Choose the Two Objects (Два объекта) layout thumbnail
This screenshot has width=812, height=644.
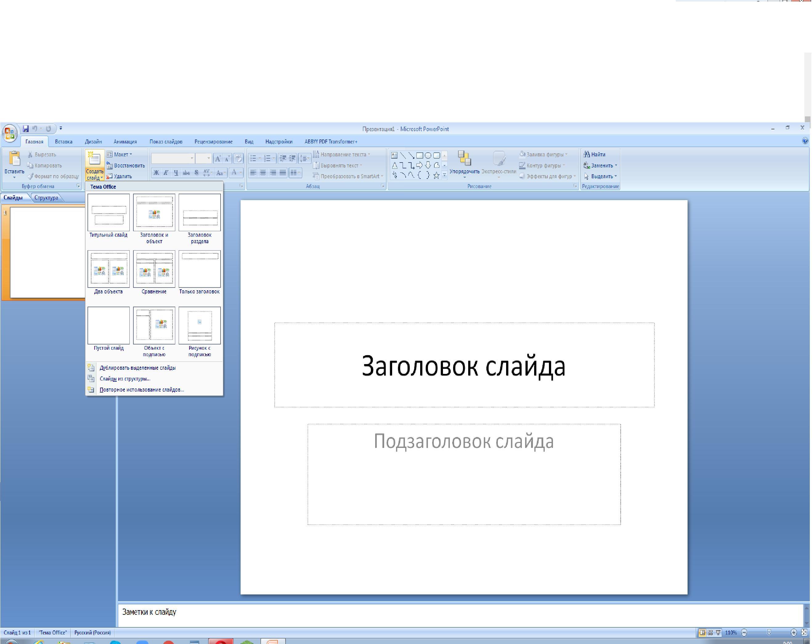pyautogui.click(x=108, y=269)
